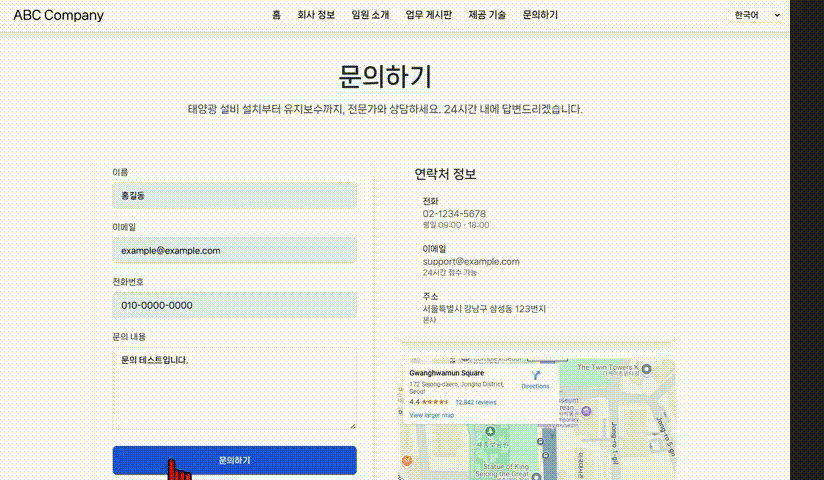Go to 홈 in navigation bar
Image resolution: width=824 pixels, height=480 pixels.
tap(276, 15)
